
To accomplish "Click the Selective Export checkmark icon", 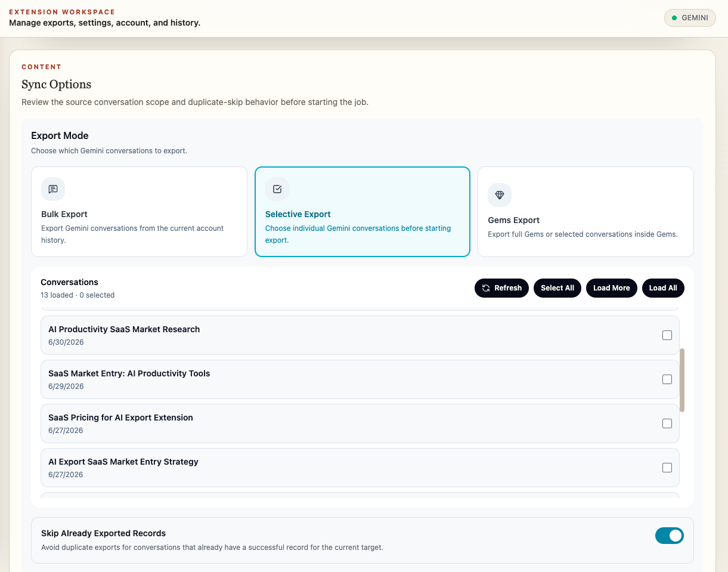I will click(x=277, y=189).
